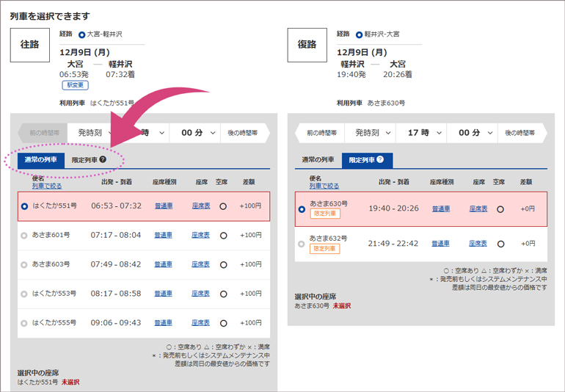Viewport: 565px width, 392px height.
Task: Open help icon next to outbound 限定列車 tab
Action: pos(103,159)
